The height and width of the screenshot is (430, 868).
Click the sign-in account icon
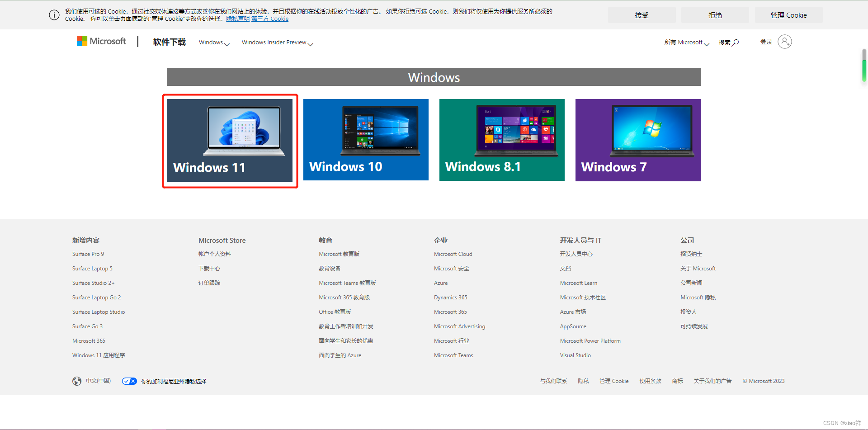[785, 42]
